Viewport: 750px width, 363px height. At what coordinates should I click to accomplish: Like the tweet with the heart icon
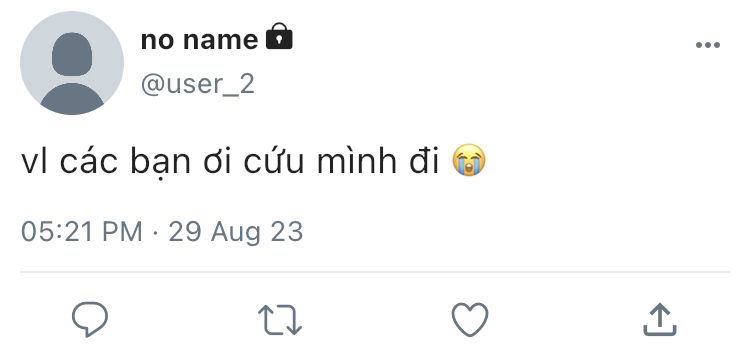(x=470, y=319)
